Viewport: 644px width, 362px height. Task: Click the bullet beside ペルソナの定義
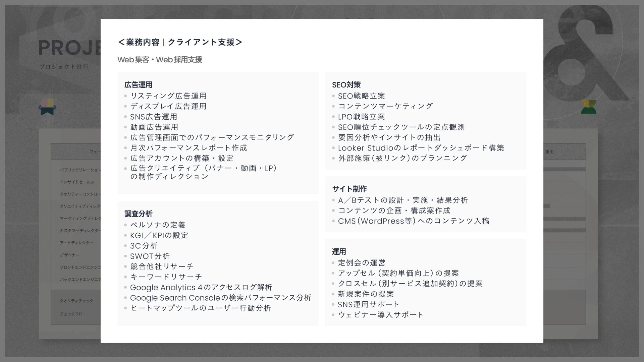click(x=126, y=225)
